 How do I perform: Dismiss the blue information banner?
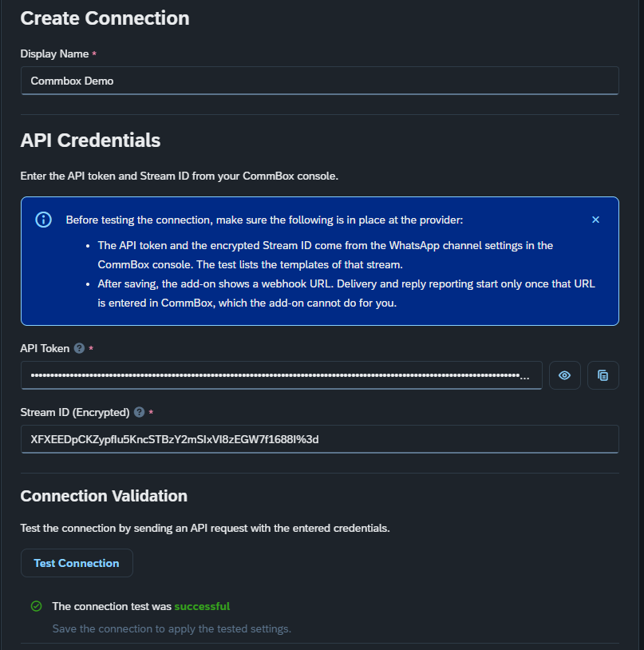595,220
